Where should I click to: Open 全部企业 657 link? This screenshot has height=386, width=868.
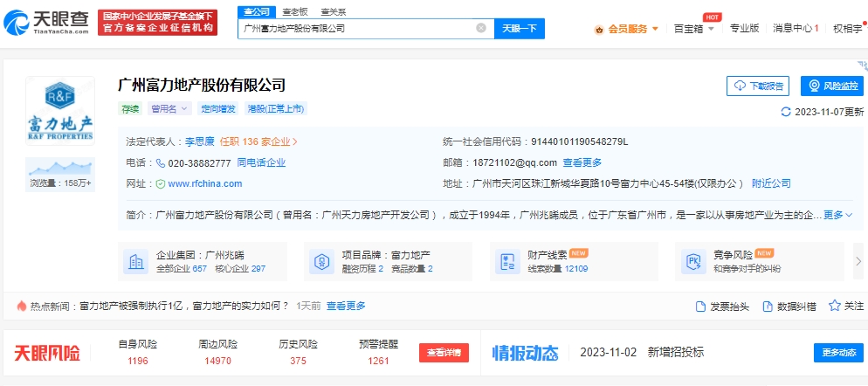[x=182, y=269]
